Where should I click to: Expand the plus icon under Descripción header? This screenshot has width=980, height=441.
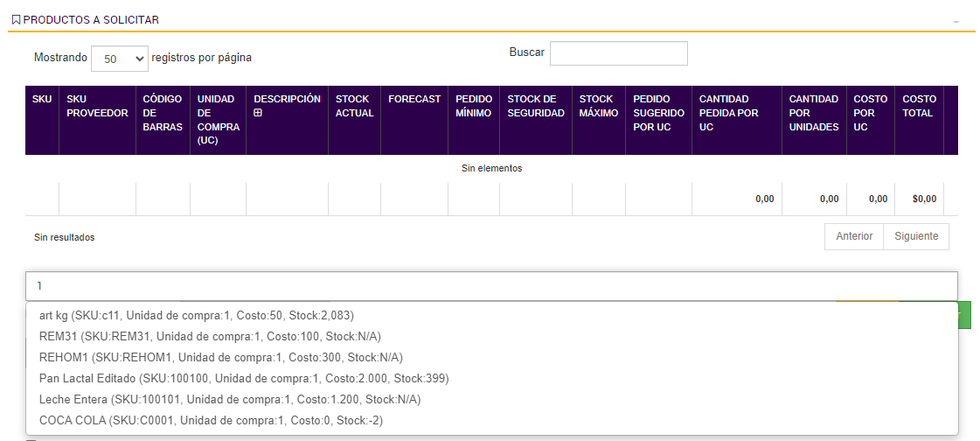tap(258, 113)
